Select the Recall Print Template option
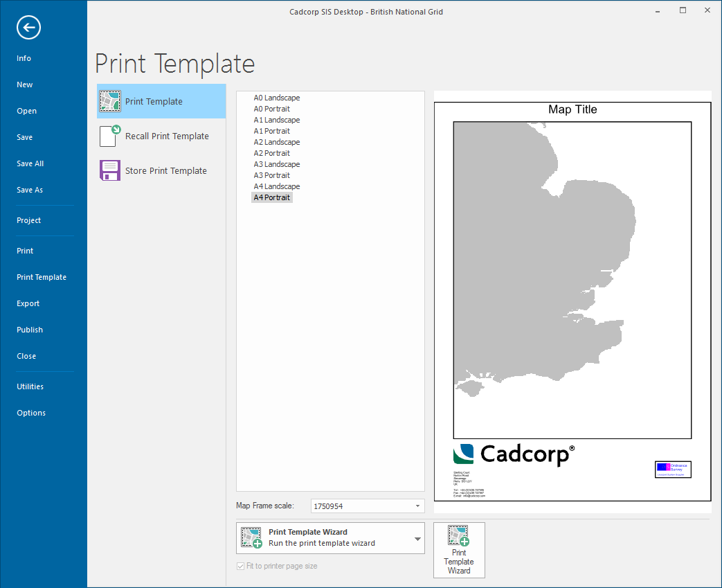This screenshot has width=722, height=588. tap(161, 136)
